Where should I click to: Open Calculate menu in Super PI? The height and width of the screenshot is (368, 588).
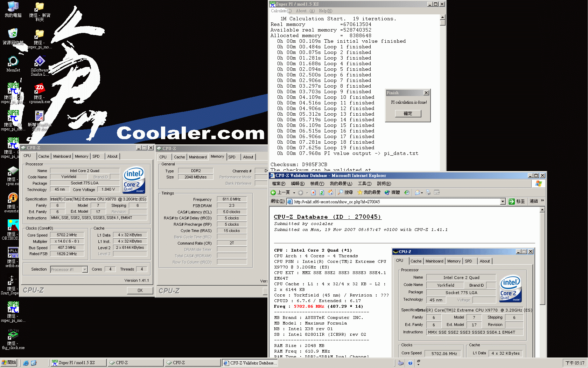pos(281,11)
